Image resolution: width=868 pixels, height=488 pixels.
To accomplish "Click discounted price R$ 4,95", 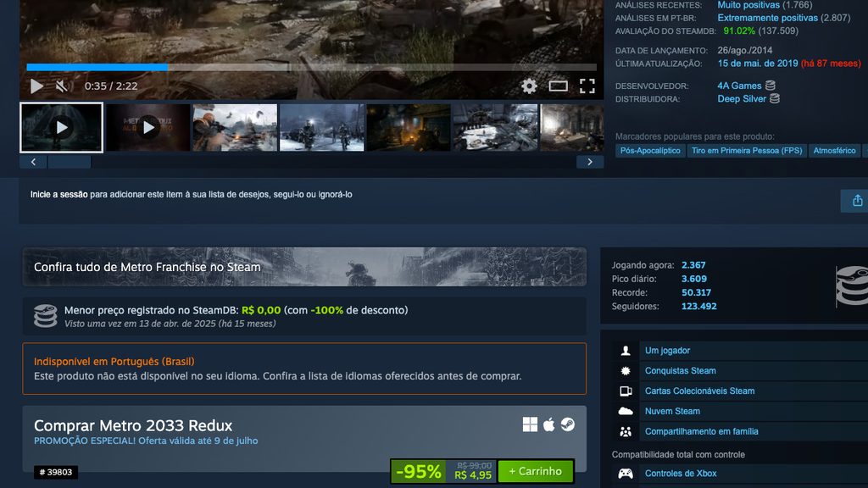I will click(x=473, y=475).
